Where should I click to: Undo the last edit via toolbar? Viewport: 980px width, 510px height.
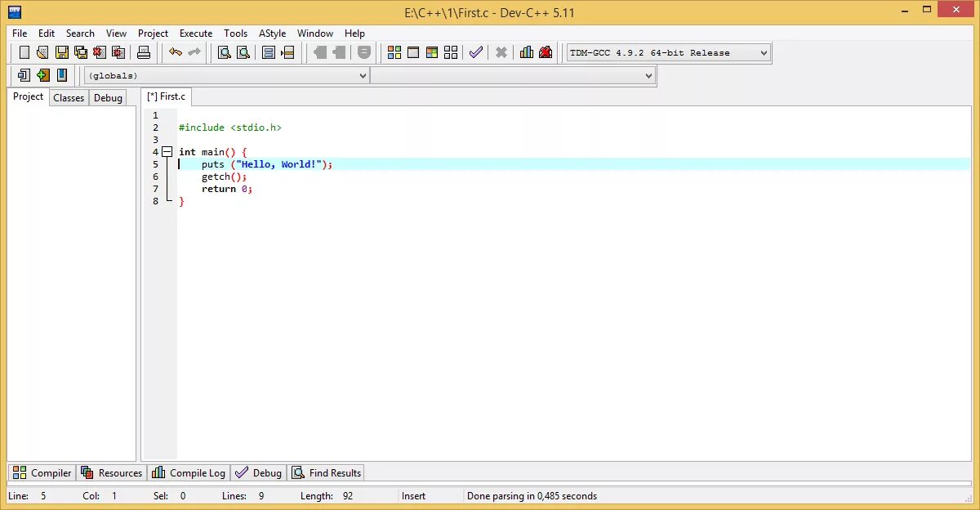176,52
